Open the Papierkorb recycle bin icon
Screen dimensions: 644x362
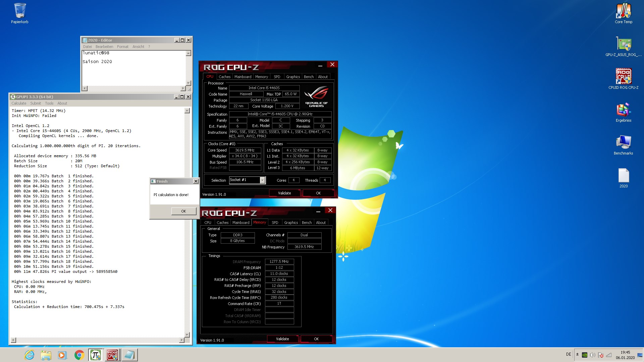(20, 13)
